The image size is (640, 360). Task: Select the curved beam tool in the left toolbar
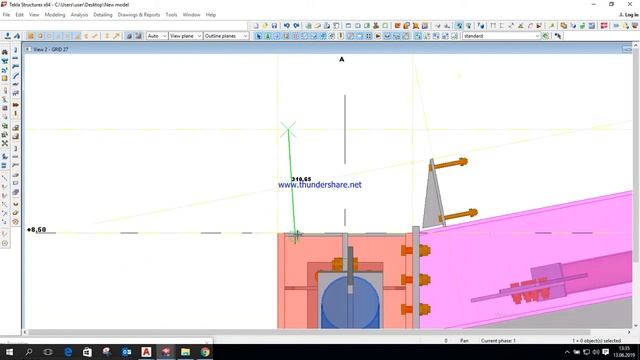(16, 76)
